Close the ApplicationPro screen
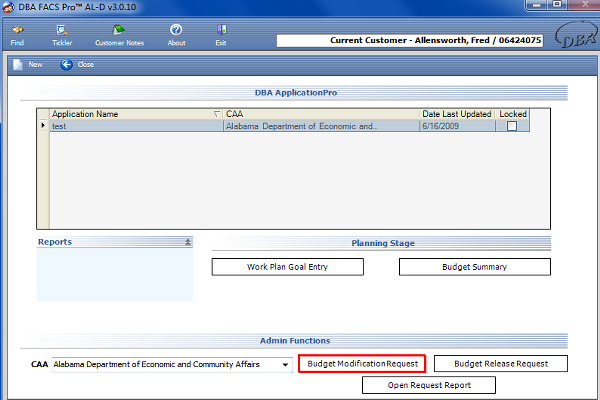The image size is (600, 400). click(x=77, y=65)
